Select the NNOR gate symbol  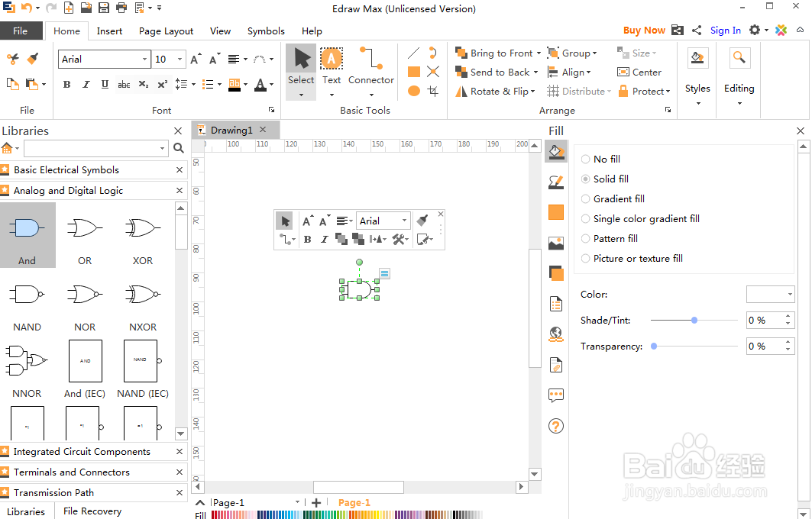coord(27,369)
